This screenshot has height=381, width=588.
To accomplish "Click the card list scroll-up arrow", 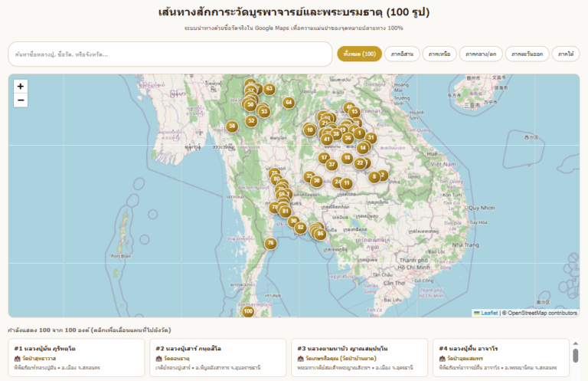I will click(575, 343).
